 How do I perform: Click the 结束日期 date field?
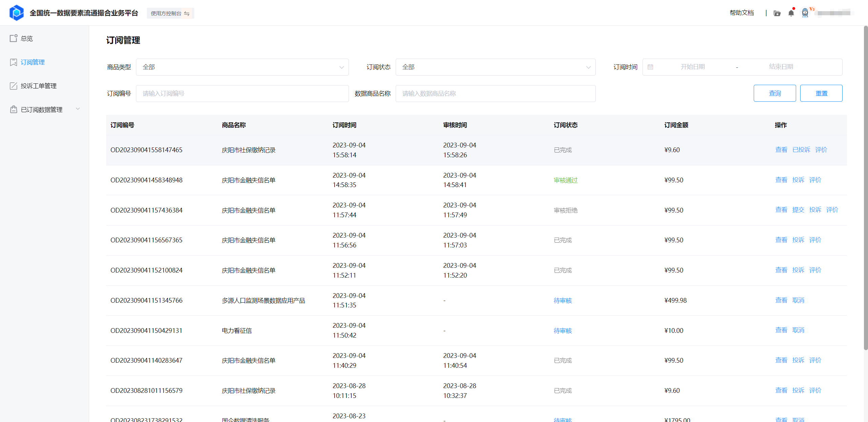(x=781, y=67)
